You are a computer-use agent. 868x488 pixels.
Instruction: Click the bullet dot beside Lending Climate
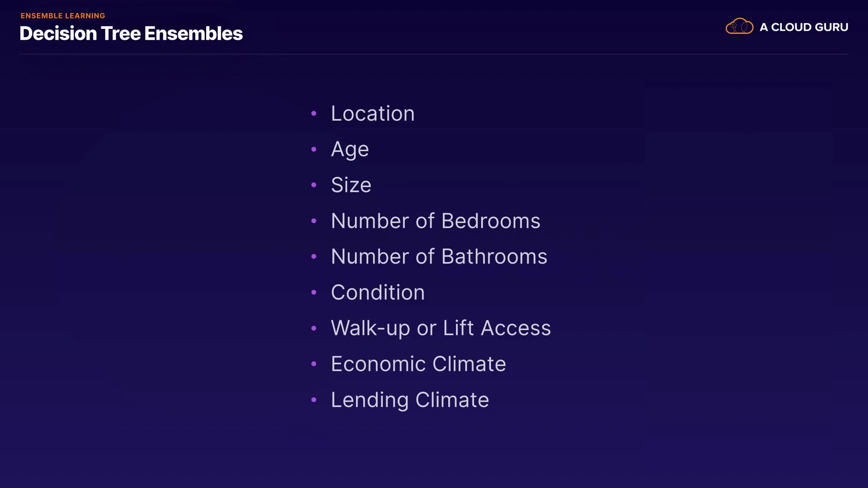pos(314,400)
